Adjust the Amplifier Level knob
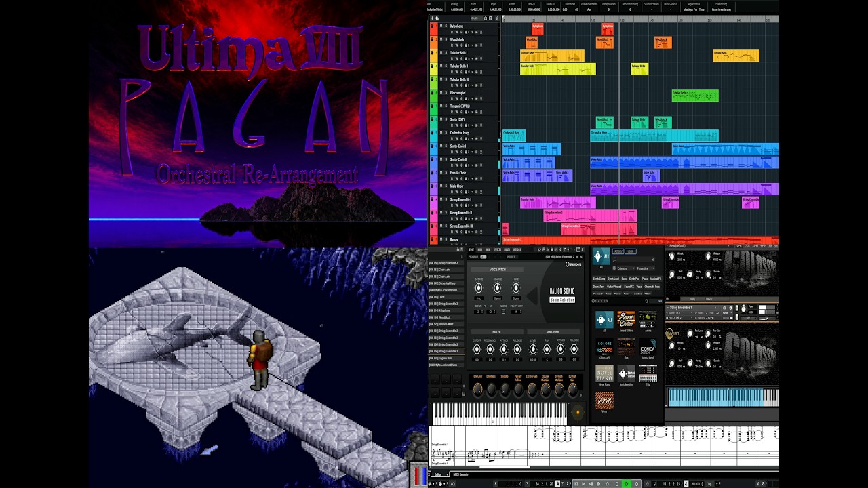Image resolution: width=868 pixels, height=488 pixels. [534, 348]
